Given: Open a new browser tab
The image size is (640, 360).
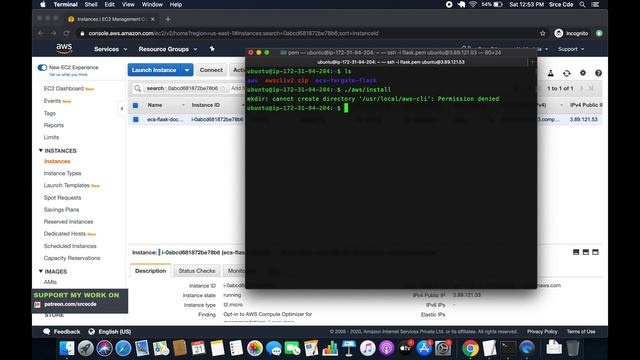Looking at the screenshot, I should point(168,19).
